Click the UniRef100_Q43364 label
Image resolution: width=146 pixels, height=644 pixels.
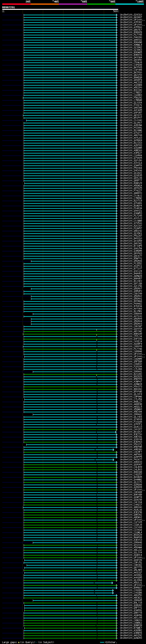[131, 58]
